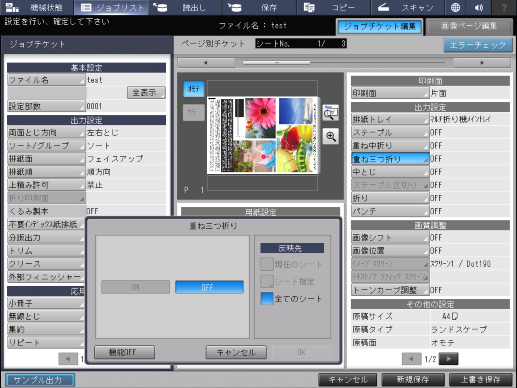Click the speaker sound icon
517x388 pixels.
tap(479, 7)
